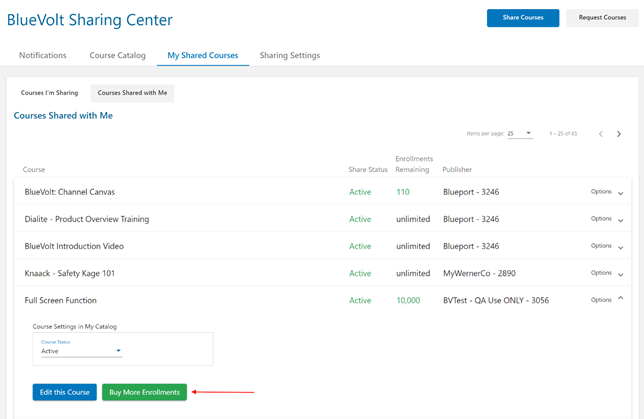This screenshot has height=419, width=644.
Task: Select the Dialite - Product Overview Training name
Action: coord(87,219)
